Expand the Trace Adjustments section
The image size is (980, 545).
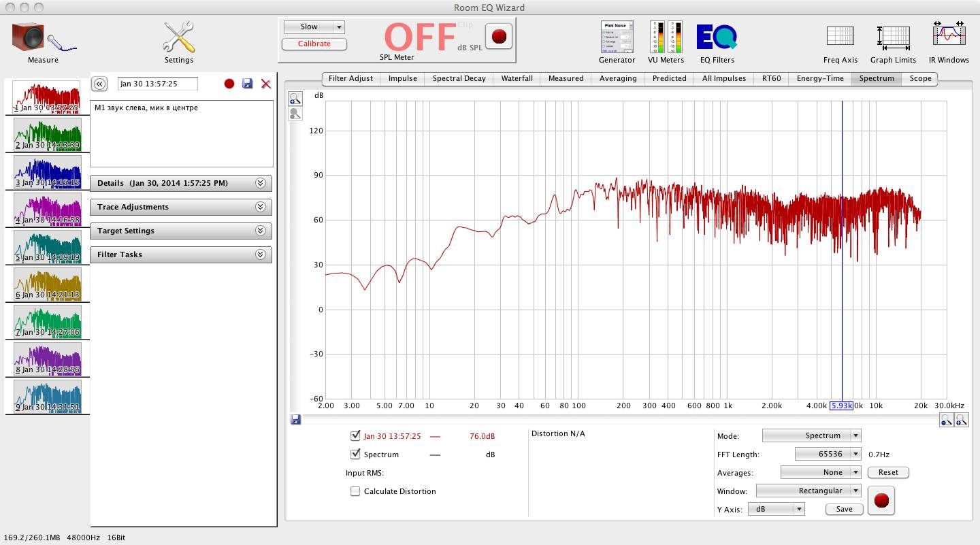coord(180,207)
